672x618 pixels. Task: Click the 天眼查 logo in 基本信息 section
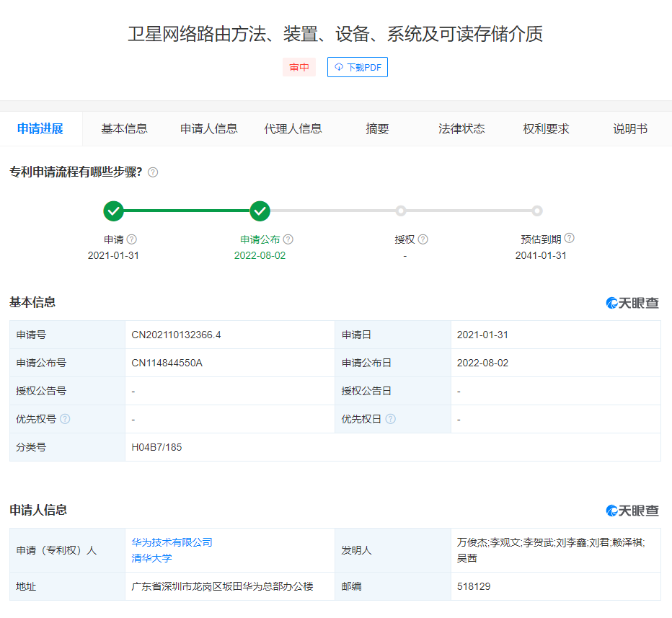point(632,303)
